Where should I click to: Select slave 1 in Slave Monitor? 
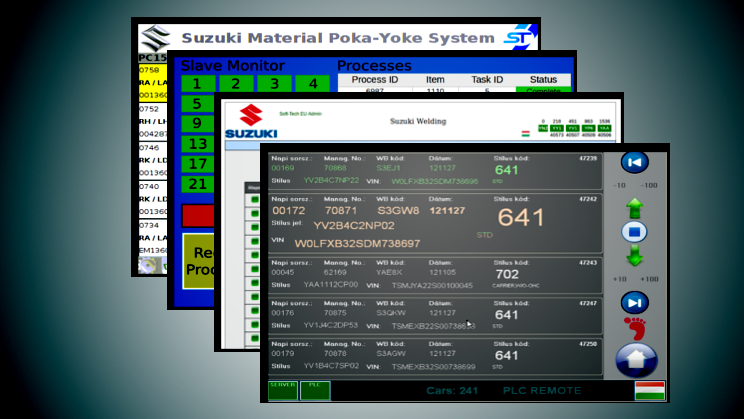tap(197, 84)
